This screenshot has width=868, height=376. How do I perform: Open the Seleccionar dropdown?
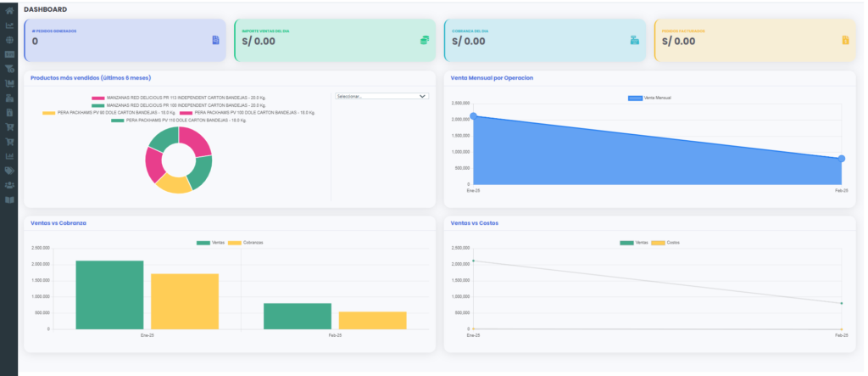381,97
